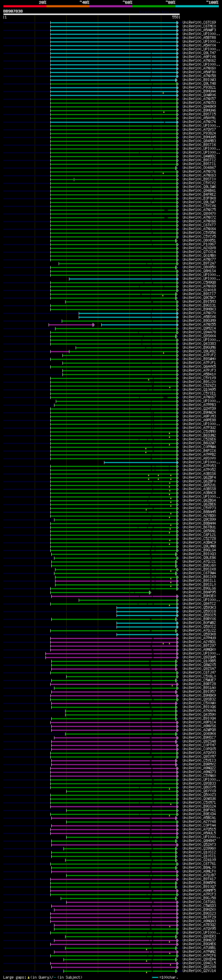Select the UniRef100_A9PIV6 label
222x980 pixels.
(x=199, y=57)
